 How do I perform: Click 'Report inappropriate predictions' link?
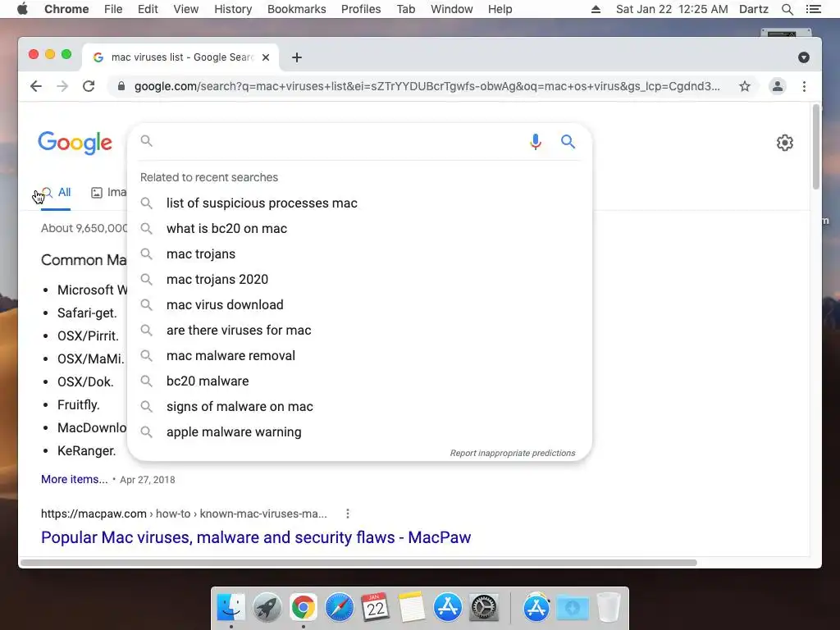[512, 453]
